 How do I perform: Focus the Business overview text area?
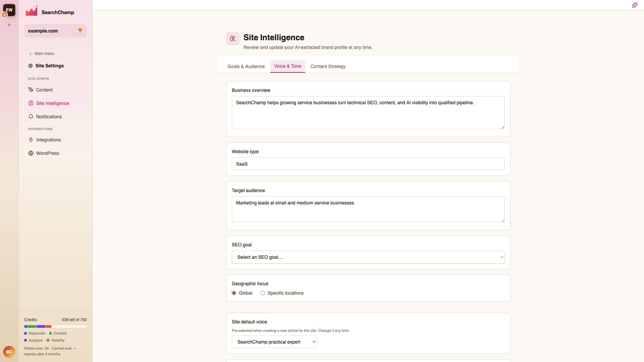(368, 113)
